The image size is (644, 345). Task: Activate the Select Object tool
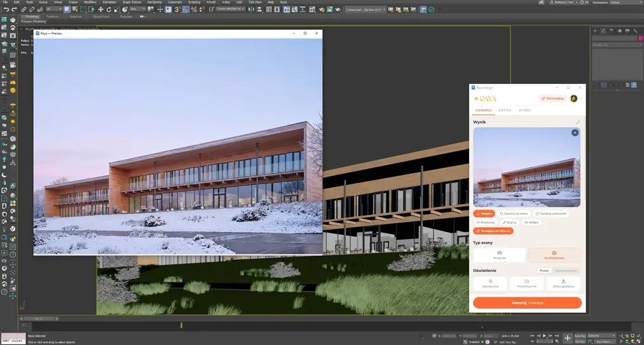[x=67, y=9]
